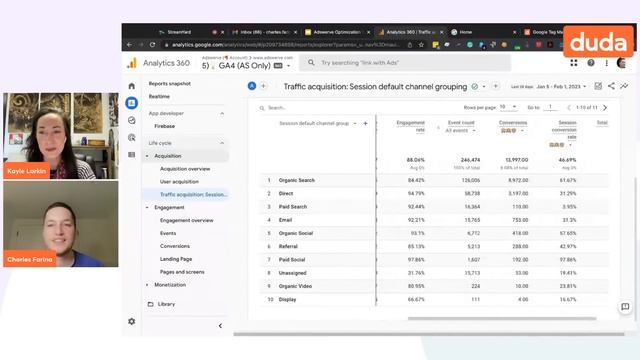The height and width of the screenshot is (360, 640).
Task: Click the Go to page number field
Action: [x=550, y=107]
